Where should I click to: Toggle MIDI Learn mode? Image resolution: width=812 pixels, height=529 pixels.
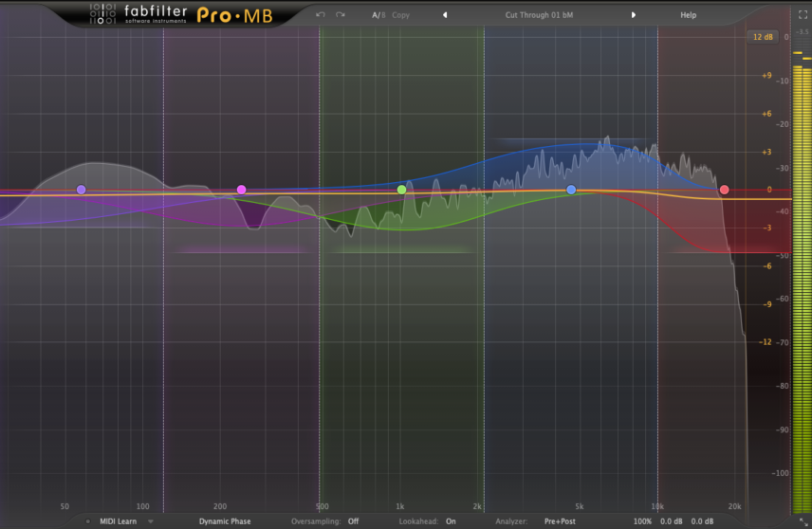click(118, 521)
